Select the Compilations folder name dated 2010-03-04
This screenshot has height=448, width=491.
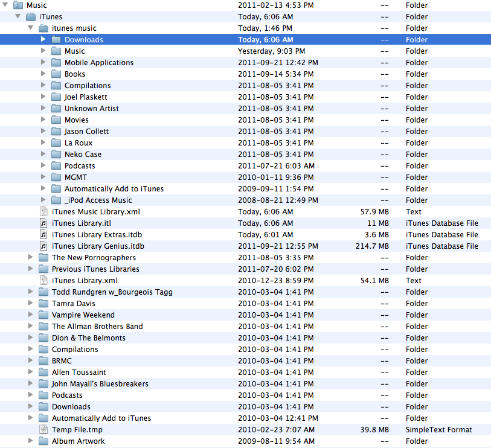point(75,350)
